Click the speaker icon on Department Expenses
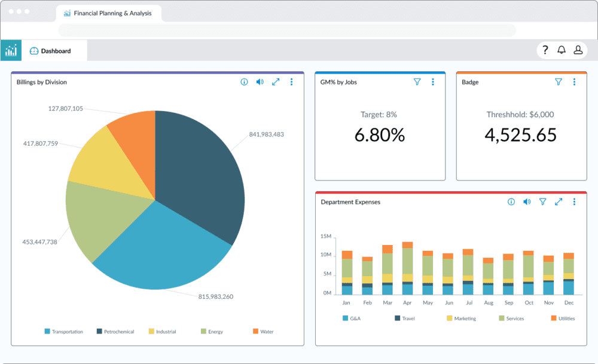This screenshot has width=598, height=364. pos(527,202)
